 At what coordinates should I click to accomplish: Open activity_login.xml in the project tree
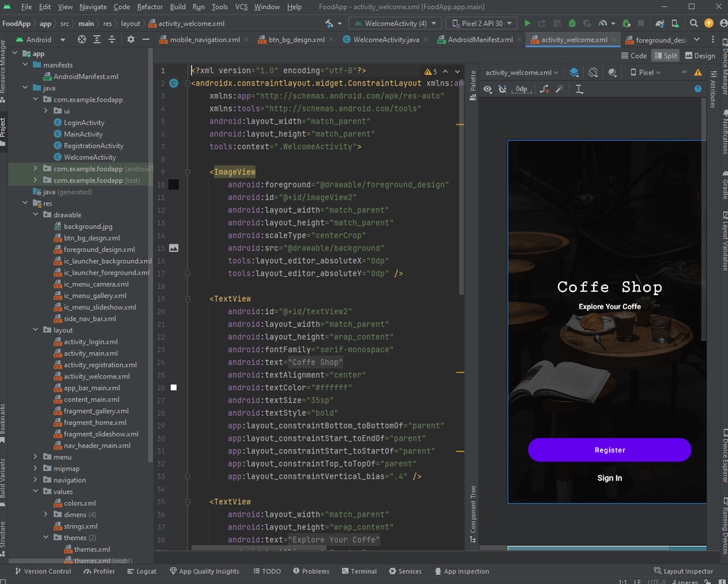pyautogui.click(x=90, y=341)
